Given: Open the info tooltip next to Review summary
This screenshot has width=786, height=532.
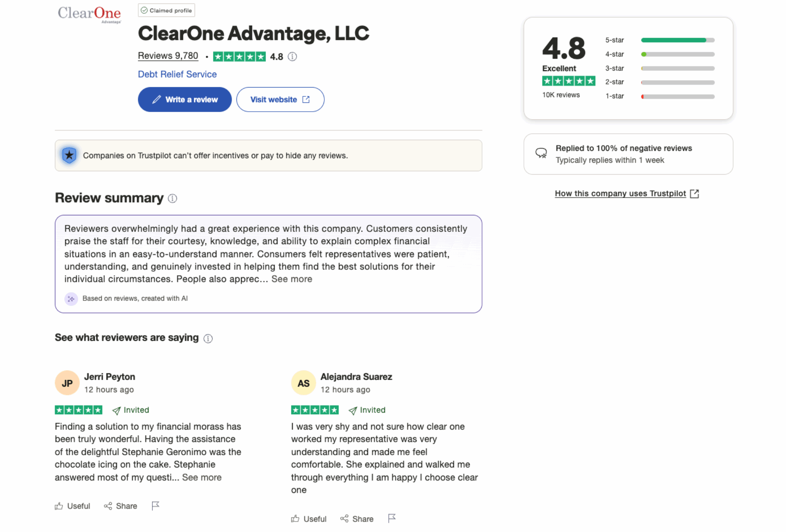Looking at the screenshot, I should pyautogui.click(x=172, y=198).
